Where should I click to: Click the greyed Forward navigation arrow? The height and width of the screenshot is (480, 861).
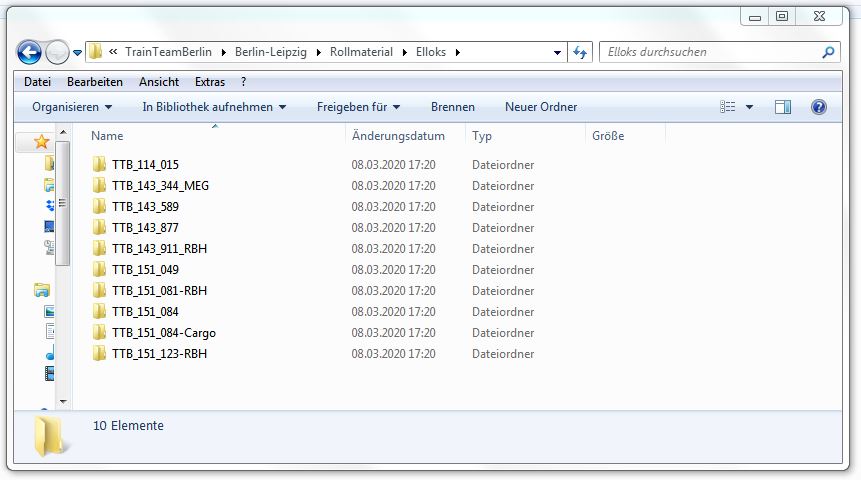point(57,53)
